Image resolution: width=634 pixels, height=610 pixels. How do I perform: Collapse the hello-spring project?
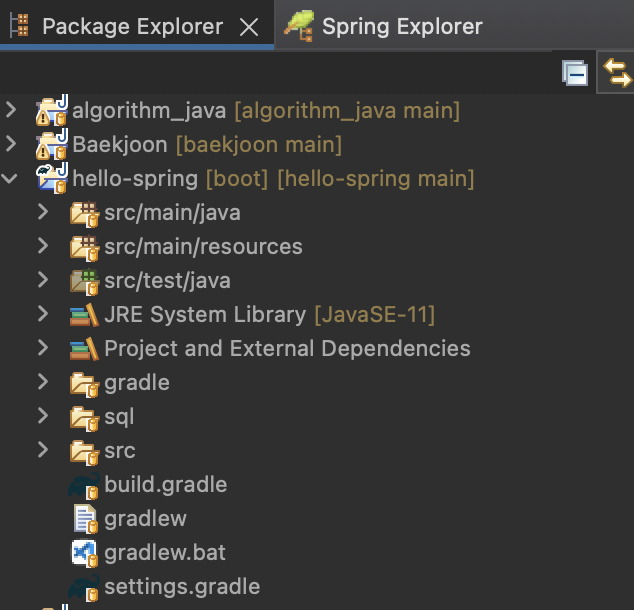(9, 178)
